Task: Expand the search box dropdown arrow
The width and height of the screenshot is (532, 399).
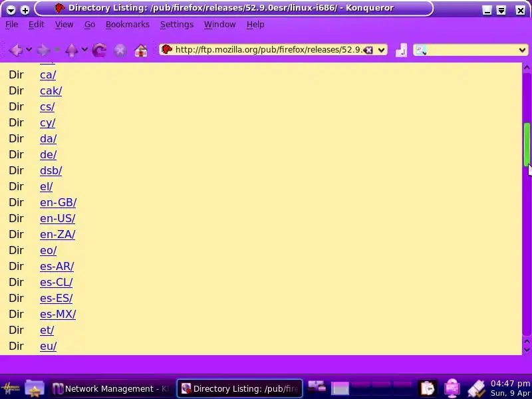Action: point(522,51)
